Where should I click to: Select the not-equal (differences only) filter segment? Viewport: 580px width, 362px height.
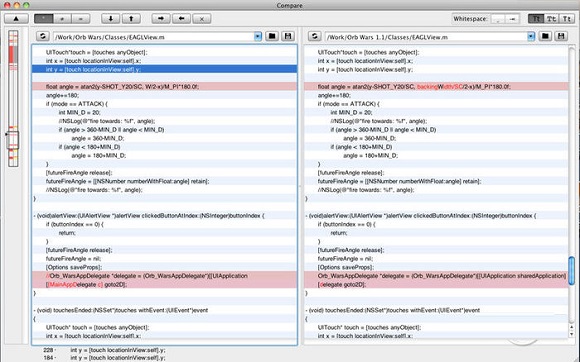tap(63, 18)
